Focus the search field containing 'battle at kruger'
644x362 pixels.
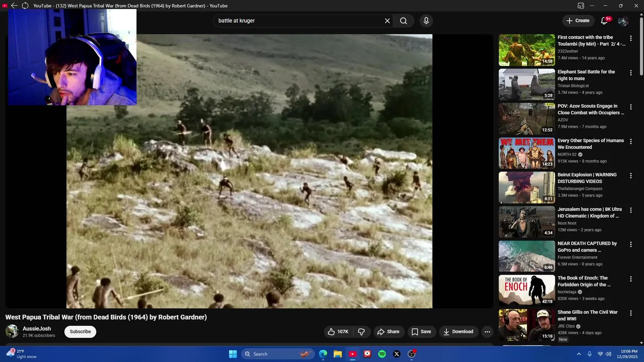click(299, 21)
